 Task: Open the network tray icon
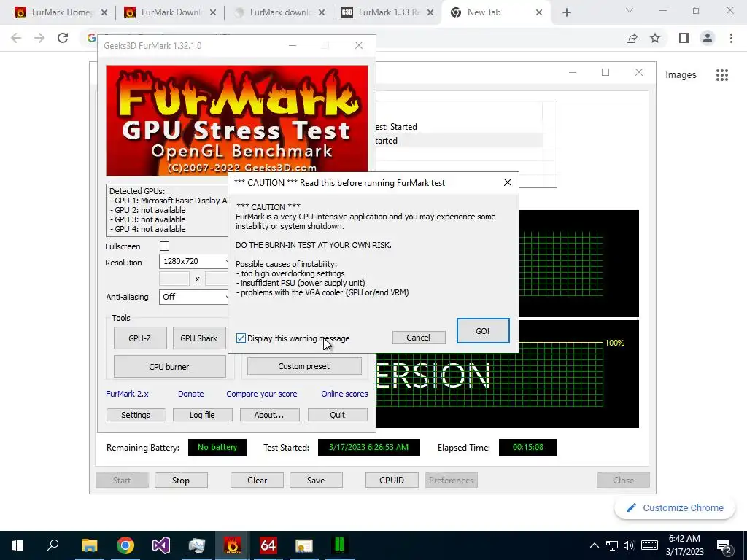pyautogui.click(x=612, y=545)
